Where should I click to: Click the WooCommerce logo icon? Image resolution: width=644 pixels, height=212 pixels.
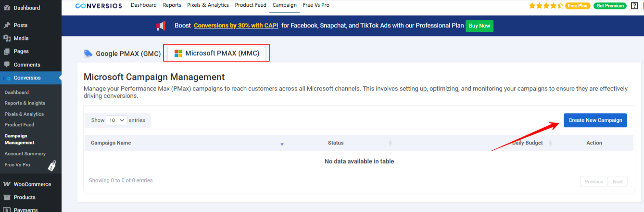click(x=7, y=184)
